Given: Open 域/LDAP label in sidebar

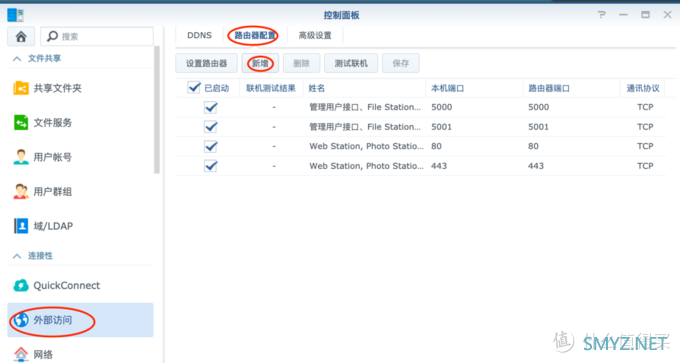Looking at the screenshot, I should click(53, 226).
